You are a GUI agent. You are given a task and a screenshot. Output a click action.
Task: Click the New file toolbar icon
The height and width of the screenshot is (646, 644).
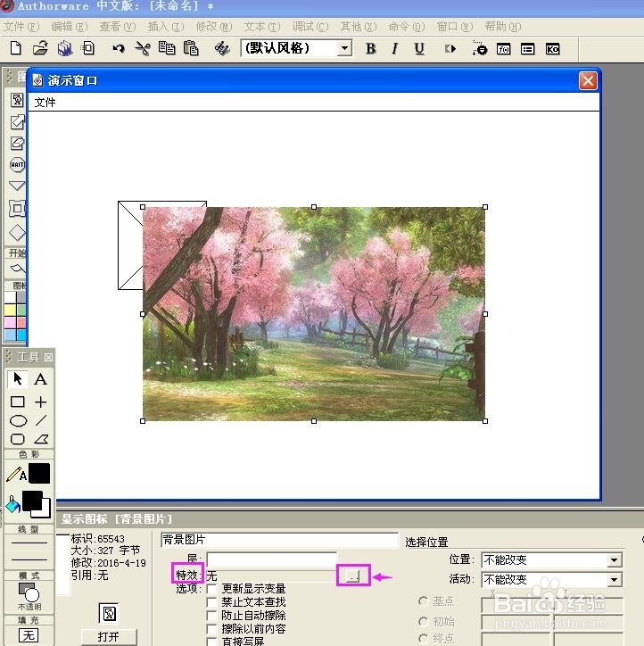[x=16, y=48]
